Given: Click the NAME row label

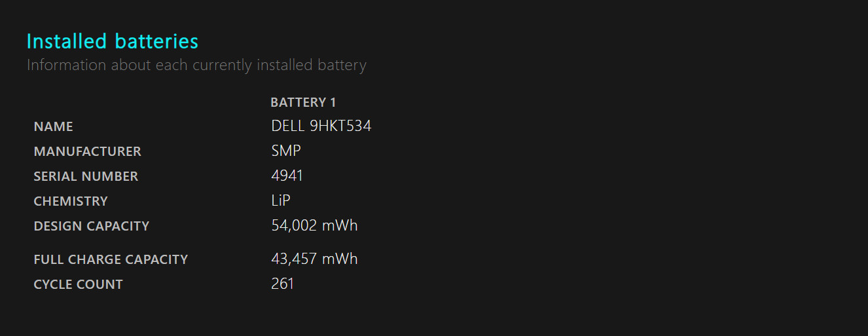Looking at the screenshot, I should tap(54, 126).
